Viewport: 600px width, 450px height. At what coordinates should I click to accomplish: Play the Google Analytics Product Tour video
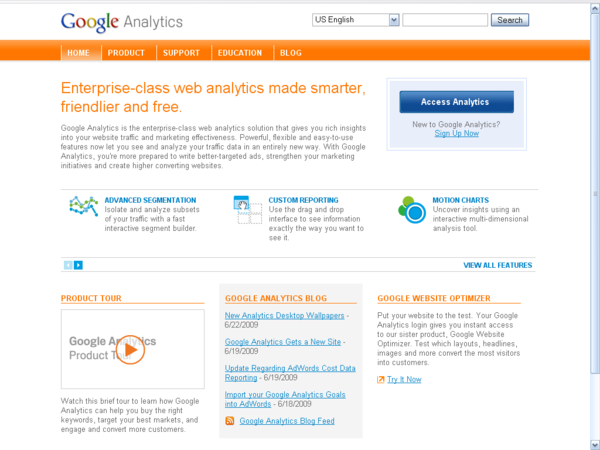click(130, 349)
